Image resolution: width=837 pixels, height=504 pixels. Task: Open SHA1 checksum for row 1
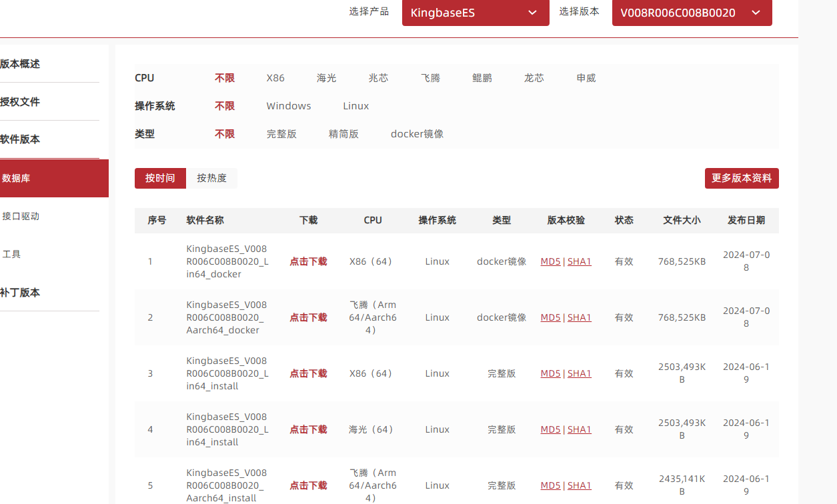pyautogui.click(x=580, y=261)
